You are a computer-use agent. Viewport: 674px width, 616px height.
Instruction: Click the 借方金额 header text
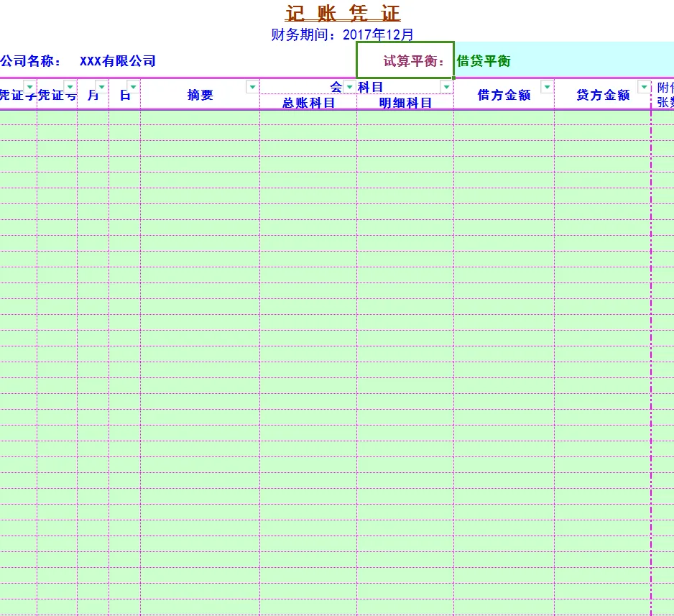click(x=504, y=95)
